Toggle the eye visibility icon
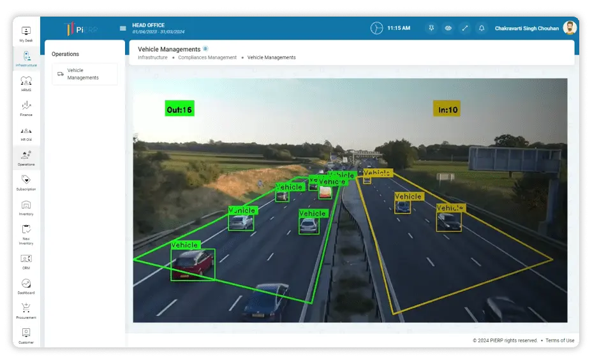Image resolution: width=592 pixels, height=364 pixels. point(448,28)
